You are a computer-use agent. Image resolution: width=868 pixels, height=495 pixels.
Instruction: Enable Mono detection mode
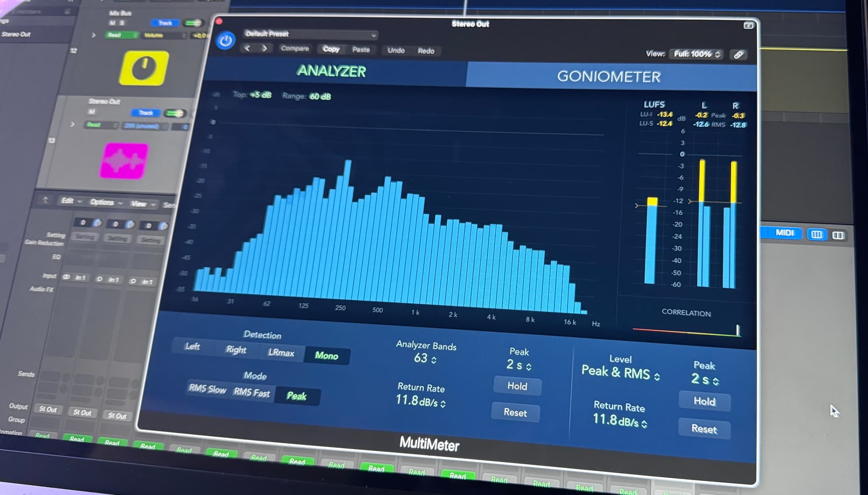327,356
